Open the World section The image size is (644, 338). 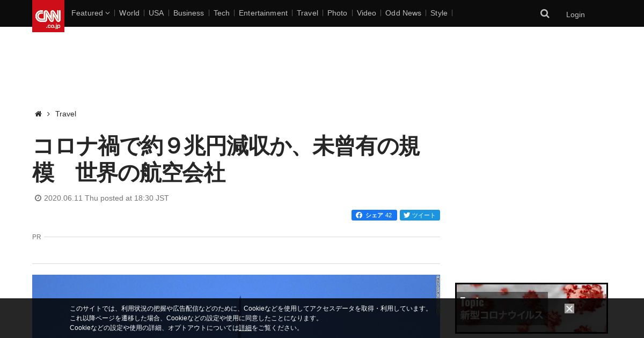pos(129,13)
